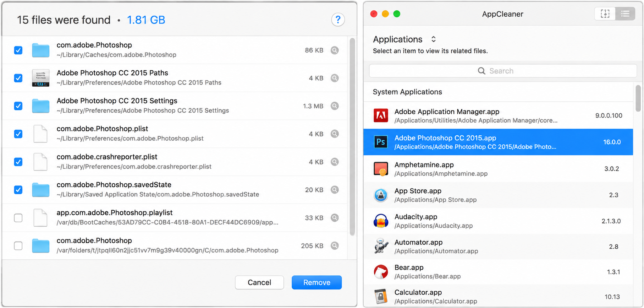
Task: Uncheck com.adobe.Photoshop.savedState checkbox
Action: [18, 190]
